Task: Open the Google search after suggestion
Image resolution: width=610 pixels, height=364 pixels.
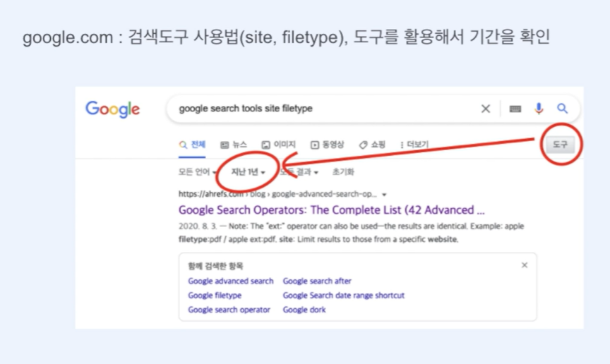Action: pyautogui.click(x=317, y=281)
